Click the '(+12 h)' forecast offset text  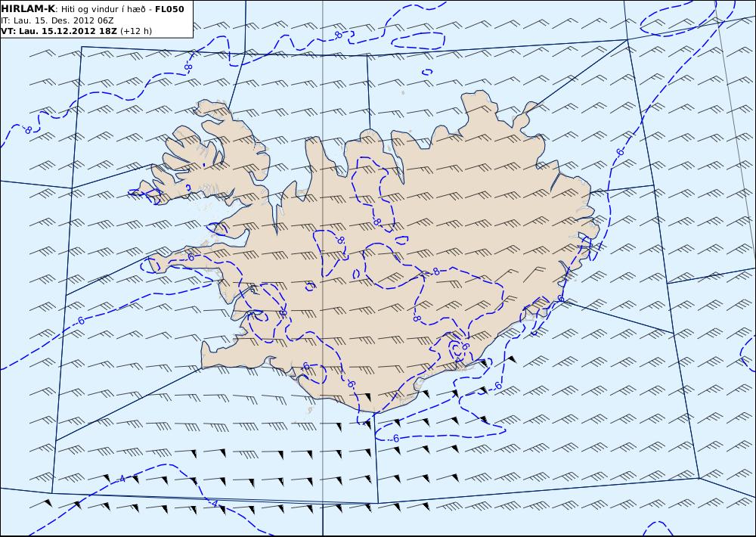click(x=135, y=31)
